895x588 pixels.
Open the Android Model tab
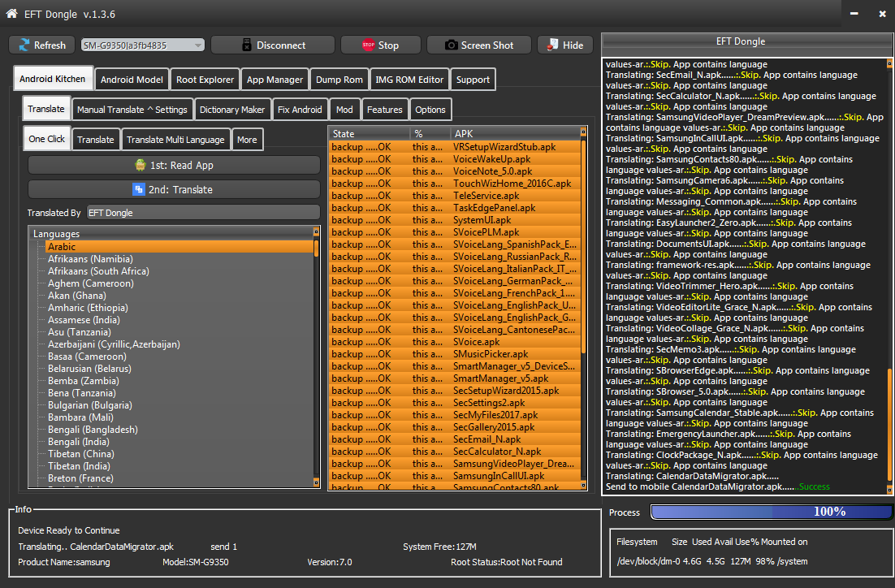click(132, 80)
